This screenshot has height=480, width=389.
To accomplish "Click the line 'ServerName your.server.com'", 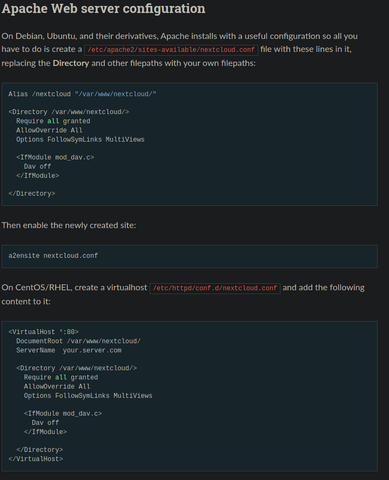I will pos(69,350).
